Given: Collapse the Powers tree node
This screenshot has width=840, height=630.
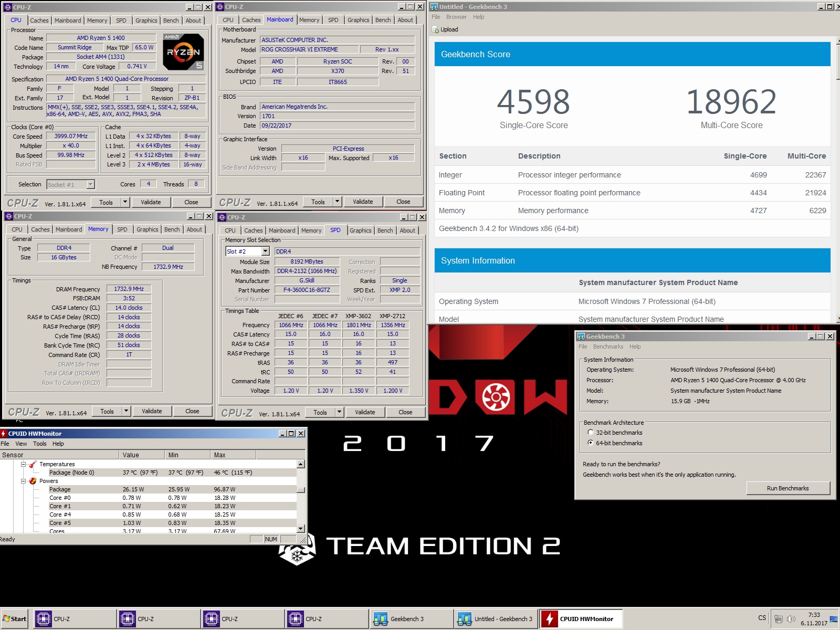Looking at the screenshot, I should pyautogui.click(x=23, y=481).
